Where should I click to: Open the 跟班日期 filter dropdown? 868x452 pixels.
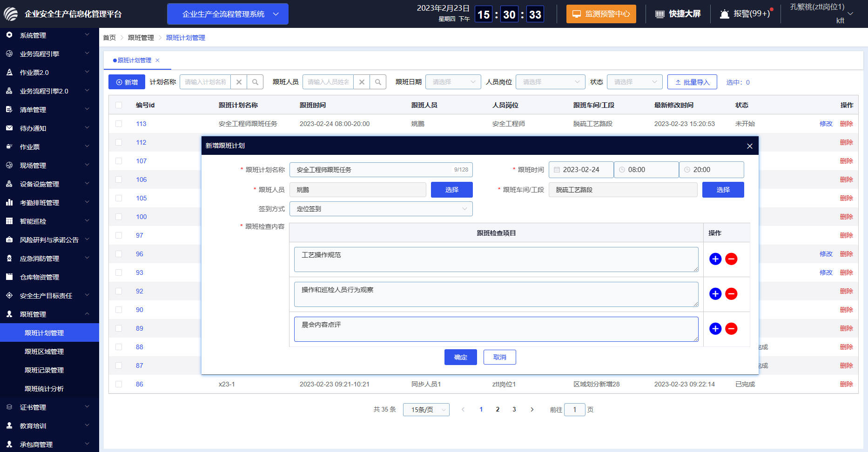coord(453,82)
